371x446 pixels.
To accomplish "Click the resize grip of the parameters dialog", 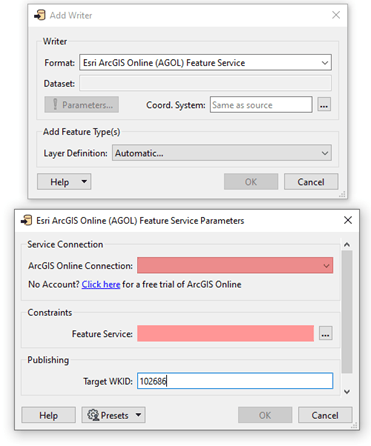I will tap(355, 426).
